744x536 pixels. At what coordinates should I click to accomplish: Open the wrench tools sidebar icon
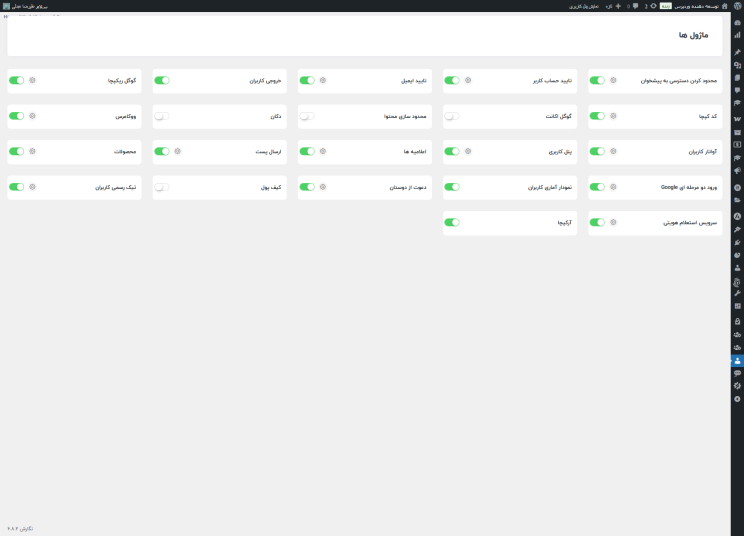click(x=737, y=294)
